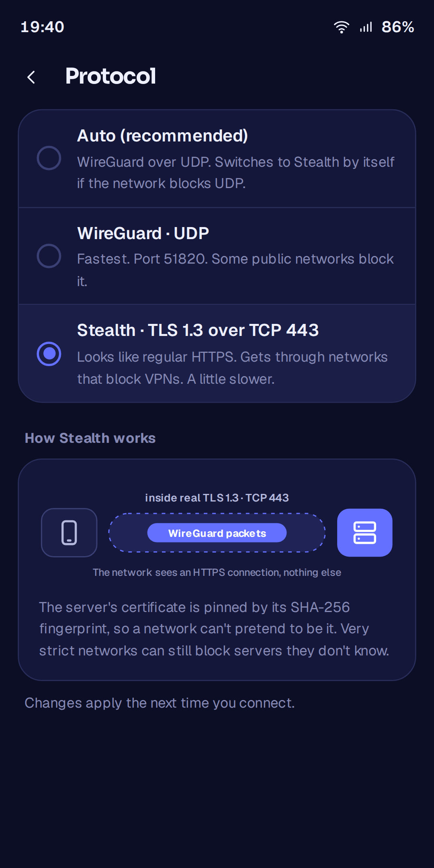Viewport: 434px width, 868px height.
Task: Tap the 'inside real TLS 1.3 · TCP 443' label
Action: (x=217, y=498)
